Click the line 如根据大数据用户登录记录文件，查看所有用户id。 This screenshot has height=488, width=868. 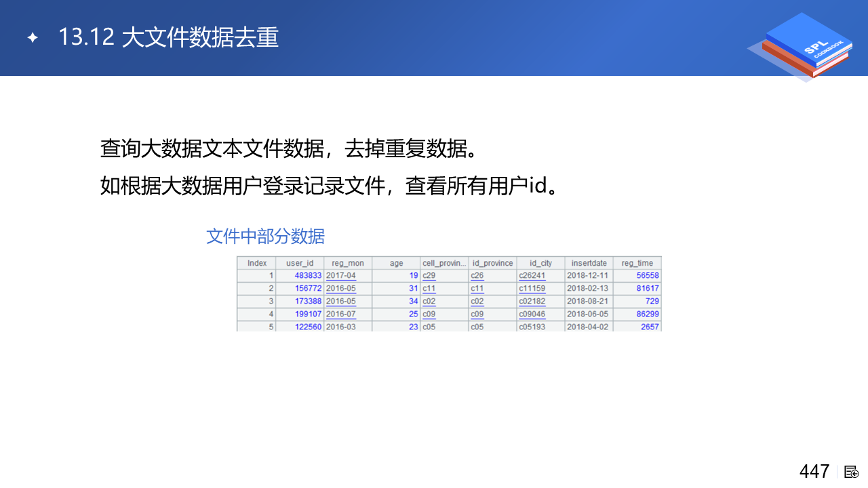point(330,185)
